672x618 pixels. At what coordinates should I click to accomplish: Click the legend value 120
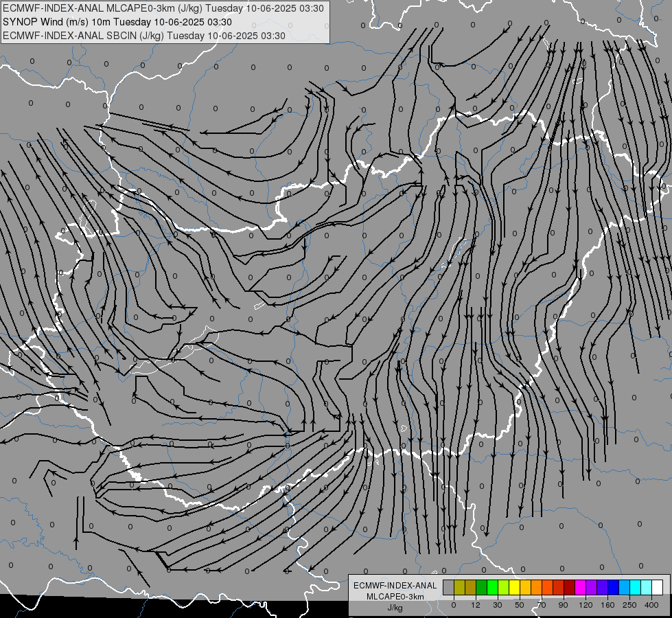tap(586, 605)
